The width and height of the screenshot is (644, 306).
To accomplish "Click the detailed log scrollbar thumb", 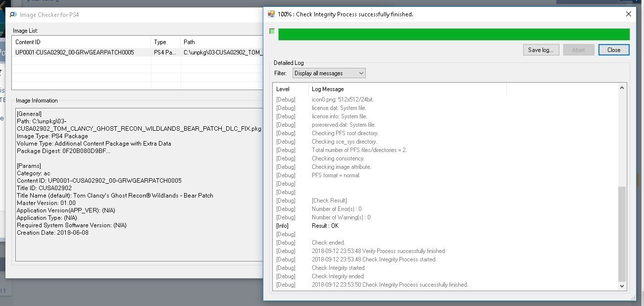I will click(622, 234).
